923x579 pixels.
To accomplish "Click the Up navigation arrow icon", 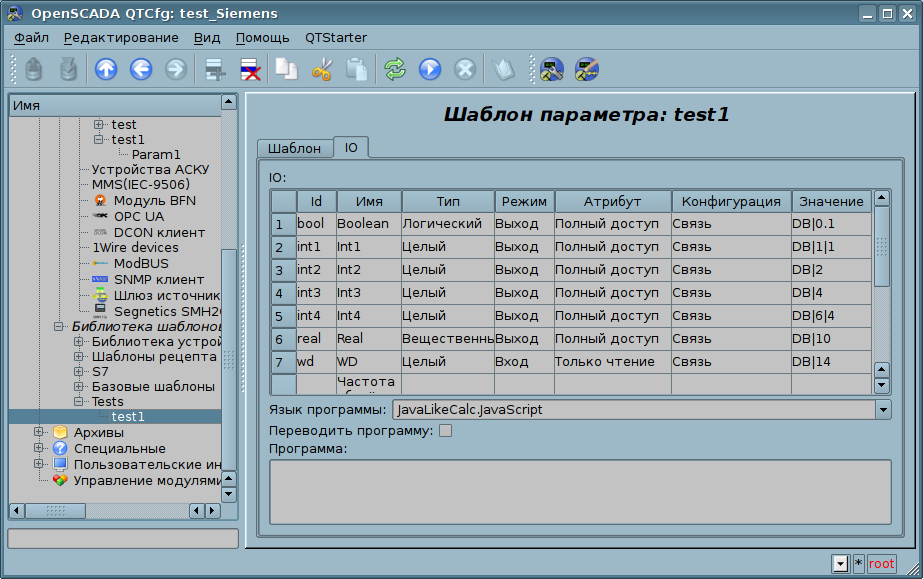I will pyautogui.click(x=105, y=69).
